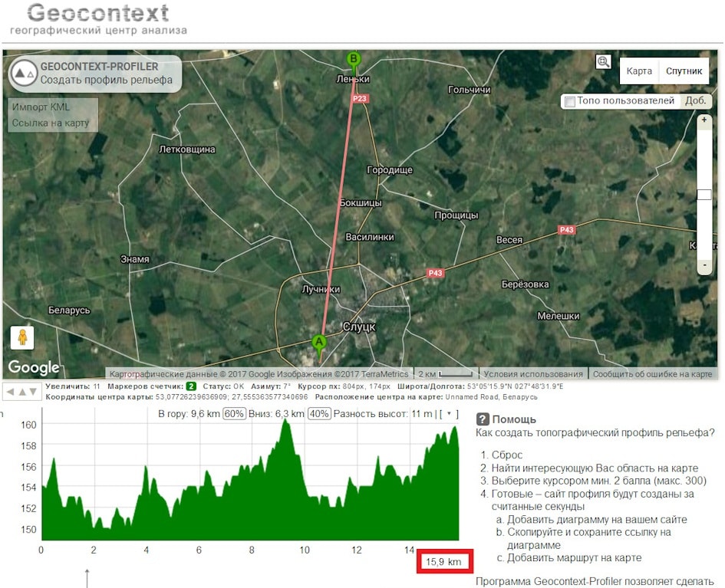Click the Знамя label on the map
The width and height of the screenshot is (725, 588).
coord(134,259)
